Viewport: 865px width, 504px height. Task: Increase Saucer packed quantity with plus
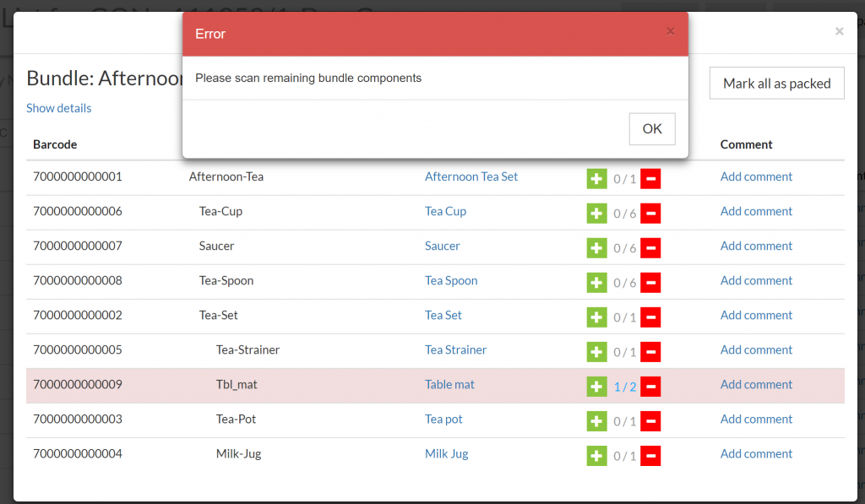(x=596, y=247)
